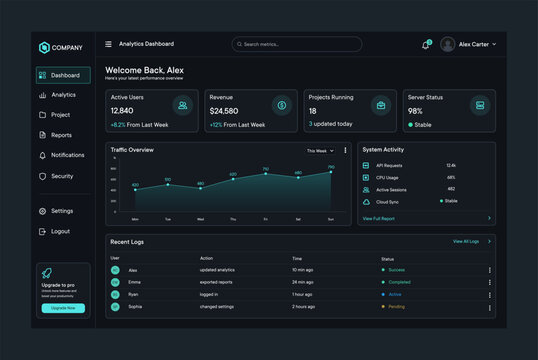Click chevron beside View Full Report

489,218
